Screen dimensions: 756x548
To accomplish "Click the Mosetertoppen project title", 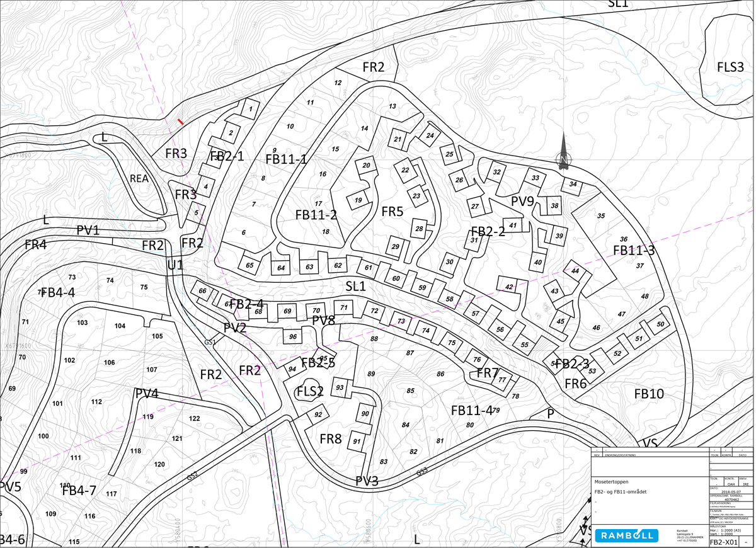I will (x=612, y=481).
